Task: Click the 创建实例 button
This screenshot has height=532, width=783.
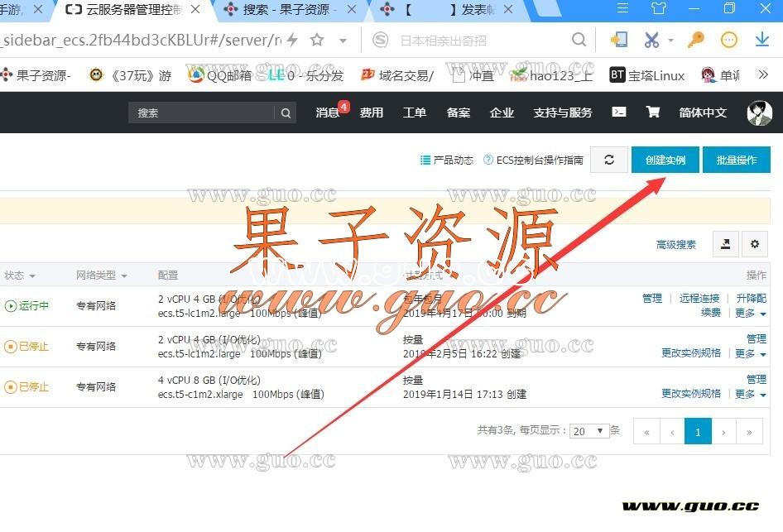Action: 665,160
